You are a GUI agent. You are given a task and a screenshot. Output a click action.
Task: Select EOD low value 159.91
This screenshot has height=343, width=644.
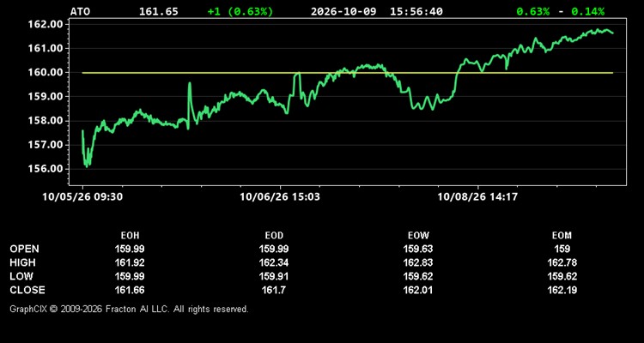pyautogui.click(x=274, y=276)
